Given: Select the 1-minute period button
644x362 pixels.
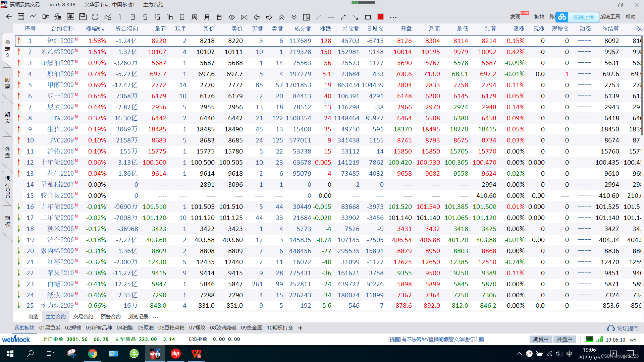Looking at the screenshot, I should point(120,17).
